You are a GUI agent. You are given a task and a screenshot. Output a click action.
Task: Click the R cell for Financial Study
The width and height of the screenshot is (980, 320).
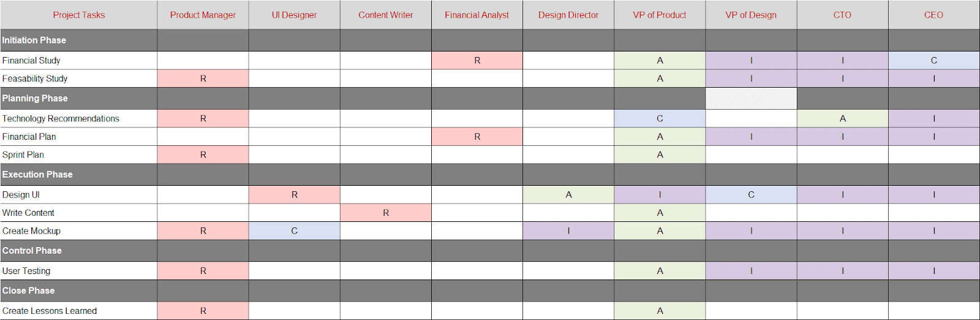click(x=477, y=60)
